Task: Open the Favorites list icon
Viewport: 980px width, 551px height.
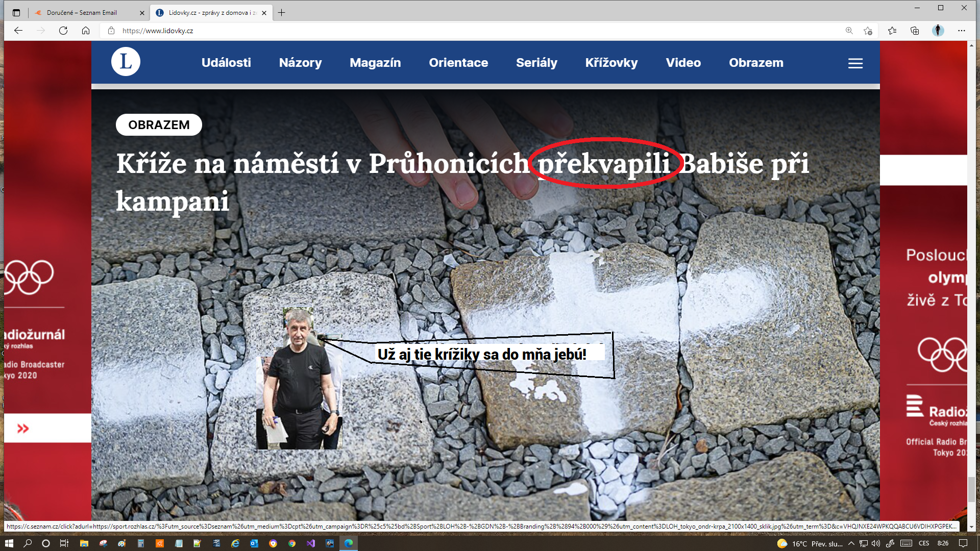Action: pos(892,31)
